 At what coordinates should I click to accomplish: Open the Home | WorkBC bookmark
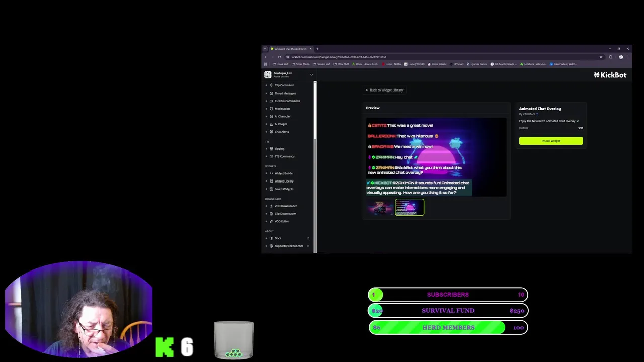coord(414,64)
